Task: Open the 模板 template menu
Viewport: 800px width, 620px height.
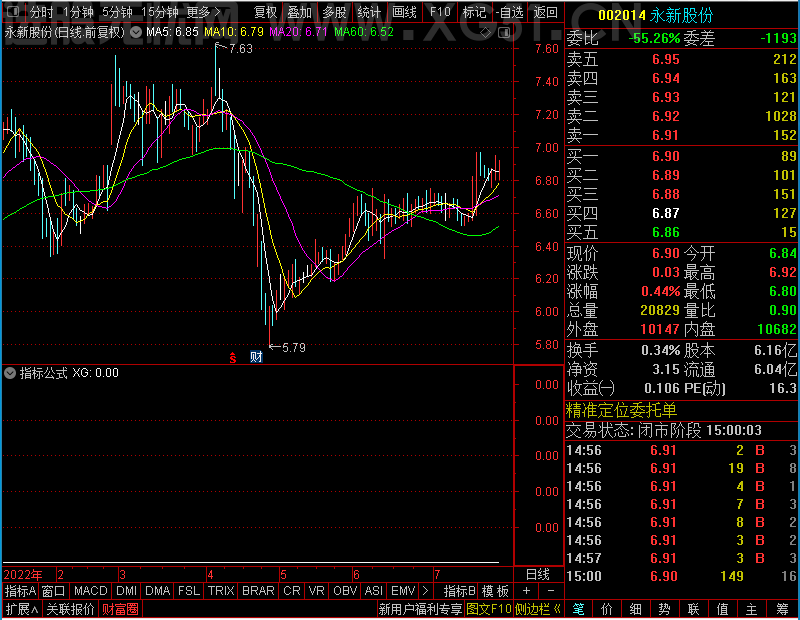Action: (495, 591)
